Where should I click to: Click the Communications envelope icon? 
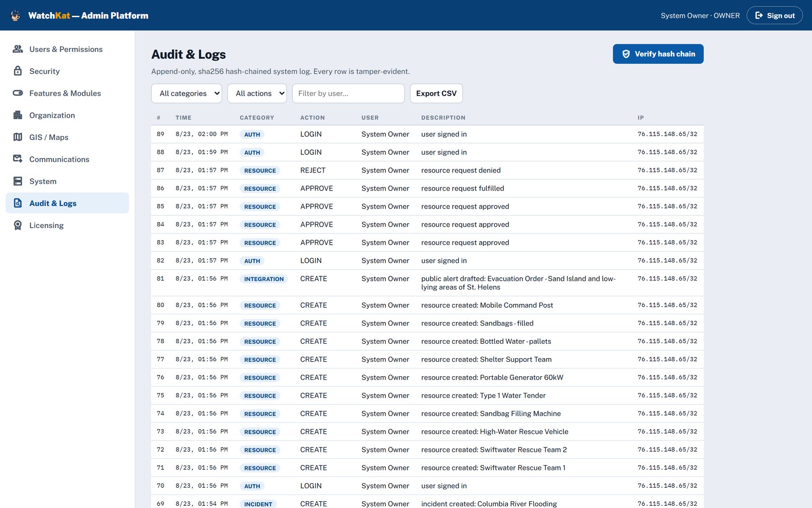(x=18, y=159)
